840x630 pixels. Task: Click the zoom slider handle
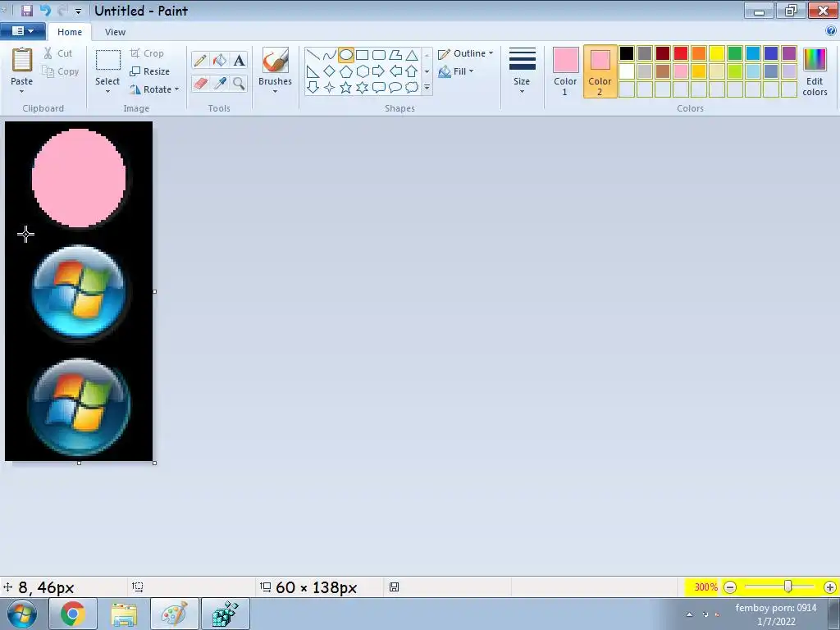click(787, 587)
